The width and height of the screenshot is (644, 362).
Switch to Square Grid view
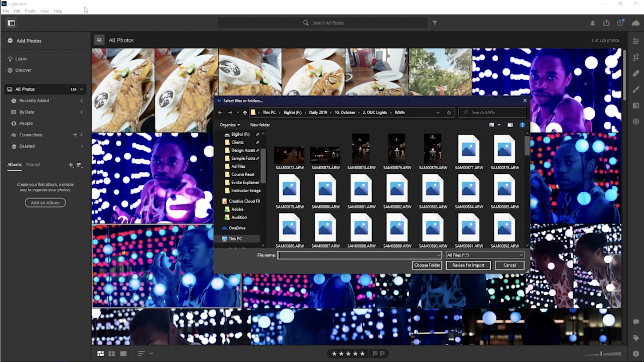click(112, 353)
